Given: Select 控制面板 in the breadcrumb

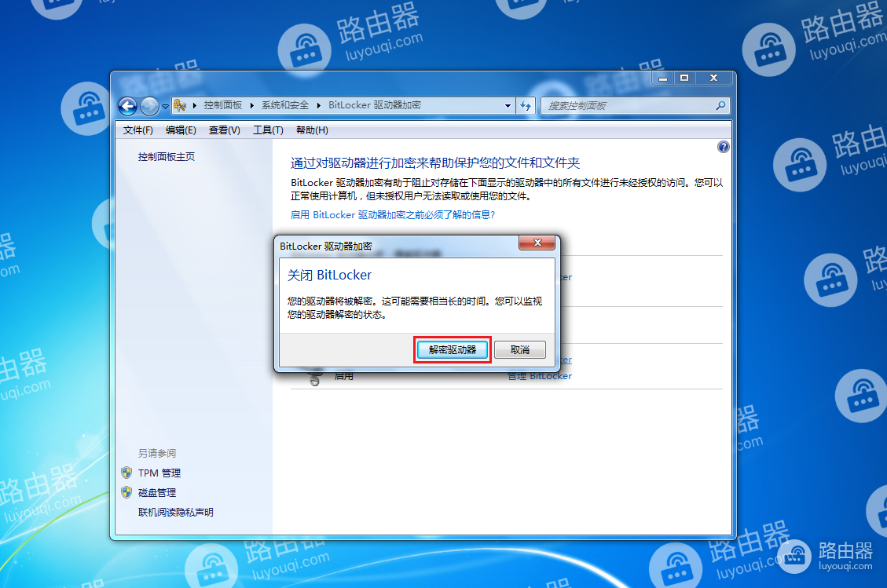Looking at the screenshot, I should click(x=223, y=105).
